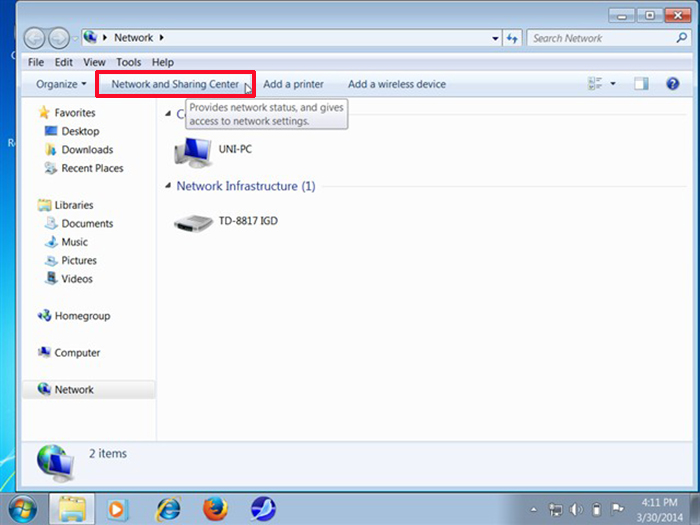Open the Organize dropdown
This screenshot has height=525, width=700.
coord(61,84)
